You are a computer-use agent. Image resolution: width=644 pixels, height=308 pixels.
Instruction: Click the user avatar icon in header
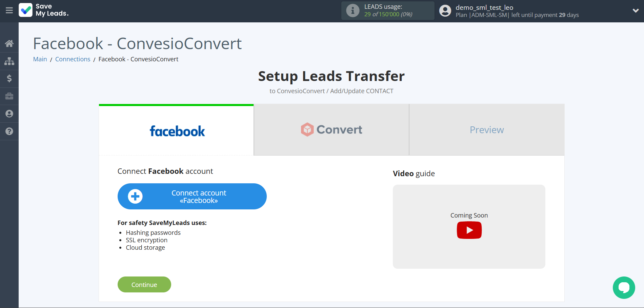point(445,11)
